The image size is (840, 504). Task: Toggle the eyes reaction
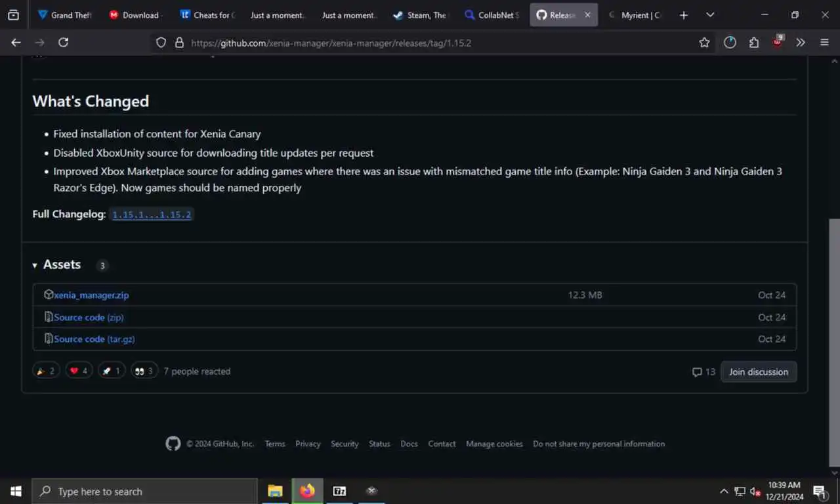point(144,371)
